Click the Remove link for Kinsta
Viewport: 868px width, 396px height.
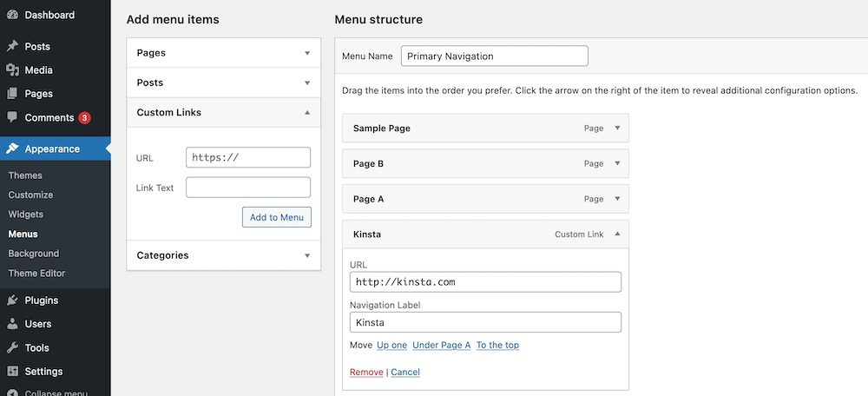click(x=365, y=372)
